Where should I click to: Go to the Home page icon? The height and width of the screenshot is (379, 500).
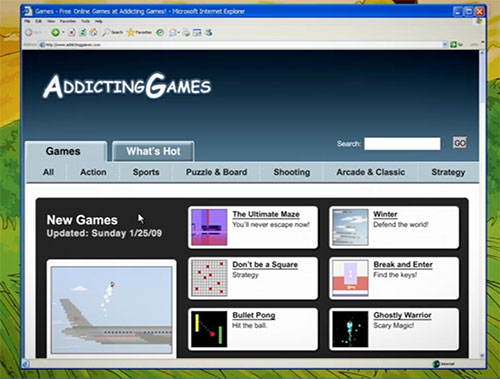94,32
